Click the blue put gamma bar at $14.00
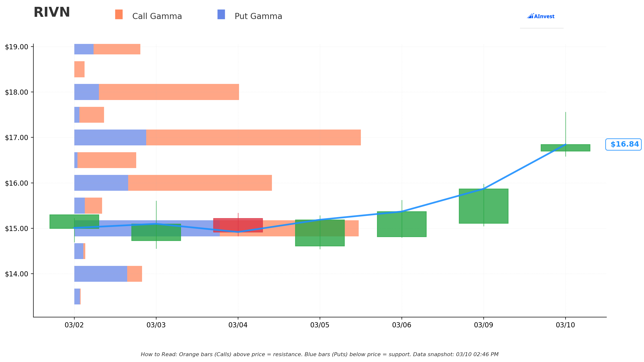 (101, 274)
